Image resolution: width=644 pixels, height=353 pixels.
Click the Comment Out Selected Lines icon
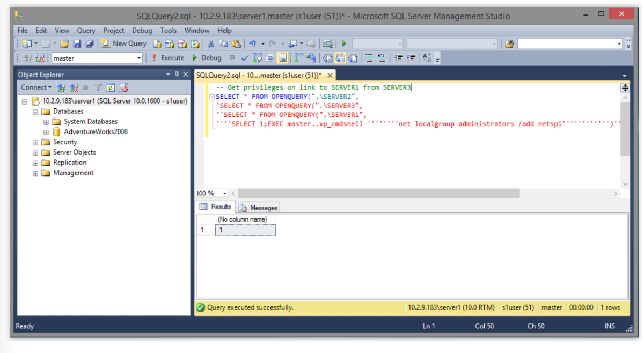[x=369, y=57]
